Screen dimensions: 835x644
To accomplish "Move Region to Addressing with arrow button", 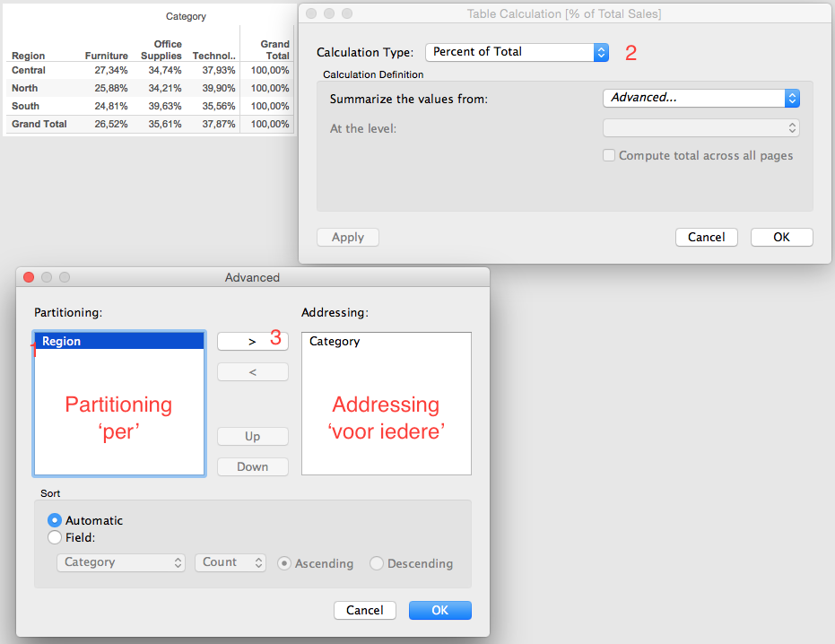I will 252,341.
